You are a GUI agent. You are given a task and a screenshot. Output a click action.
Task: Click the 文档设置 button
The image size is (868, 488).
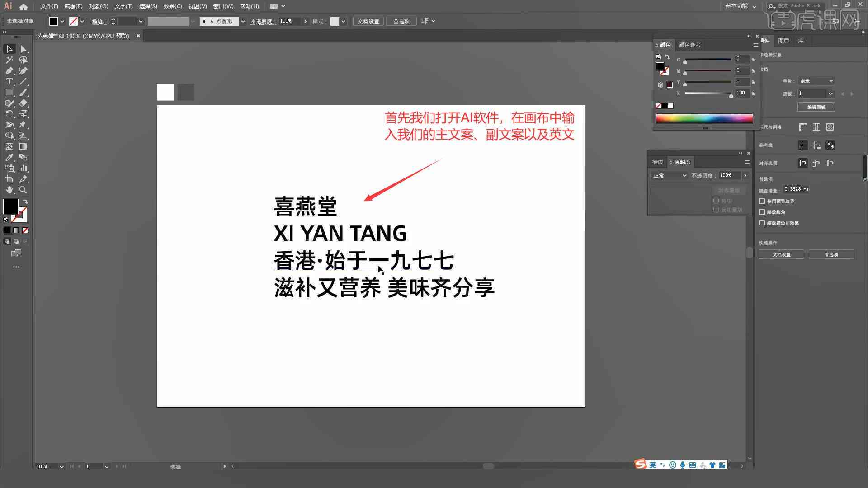[782, 254]
